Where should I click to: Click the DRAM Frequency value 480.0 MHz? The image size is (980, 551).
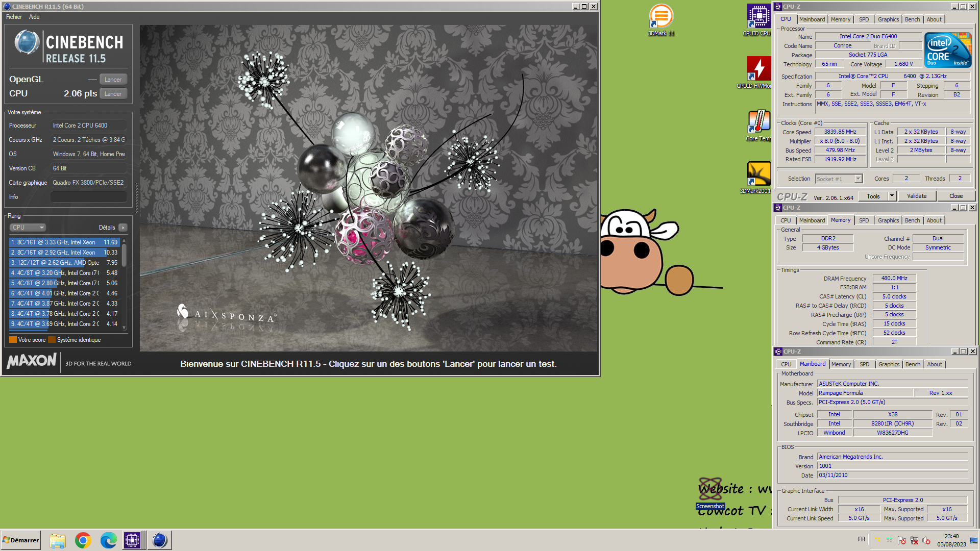pos(894,278)
